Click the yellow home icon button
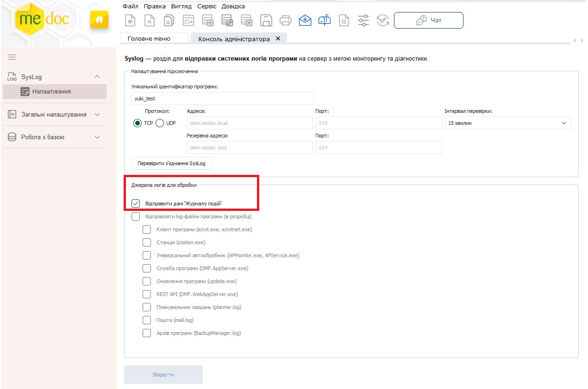Viewport: 588px width, 389px height. coord(99,19)
